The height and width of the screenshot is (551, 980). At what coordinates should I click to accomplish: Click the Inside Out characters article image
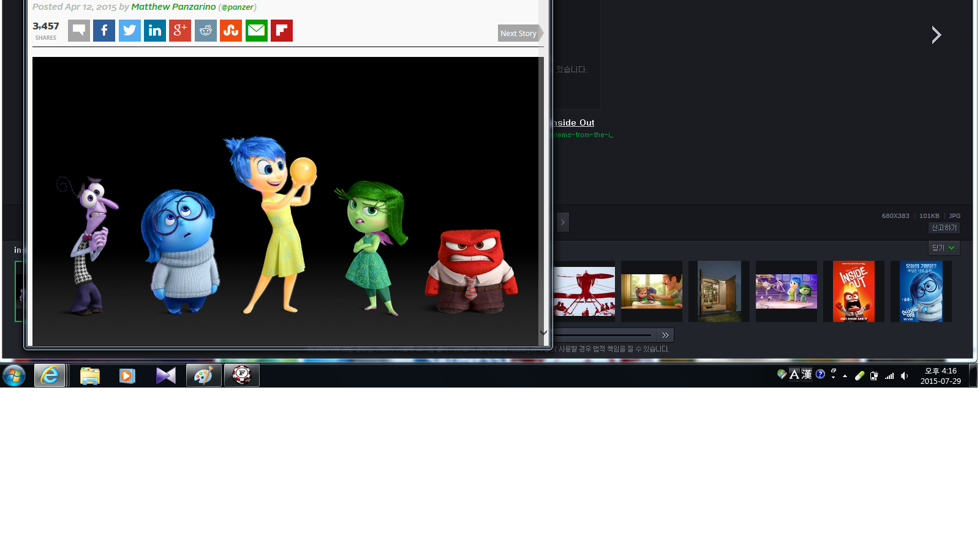tap(285, 201)
